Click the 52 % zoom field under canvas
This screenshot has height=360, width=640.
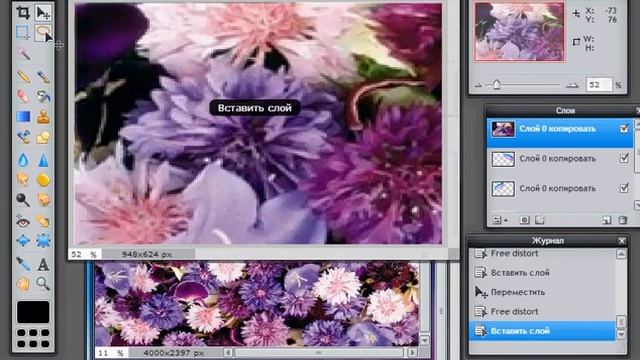click(x=85, y=254)
